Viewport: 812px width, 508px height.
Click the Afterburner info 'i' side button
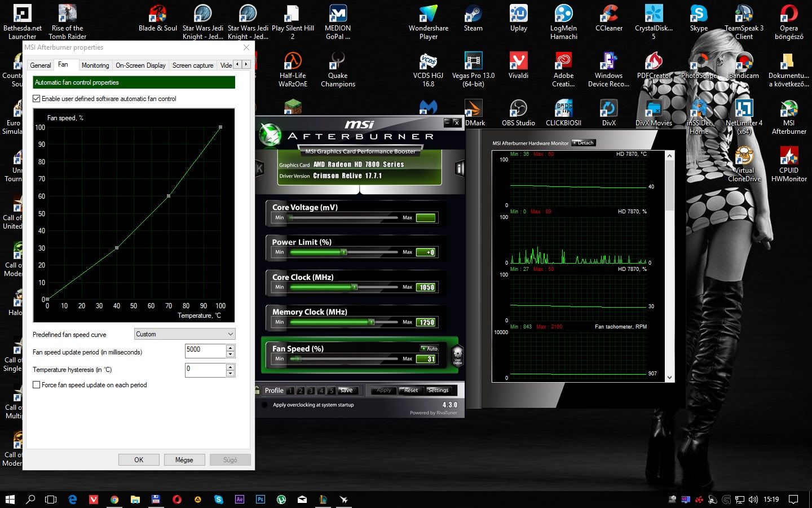[460, 168]
